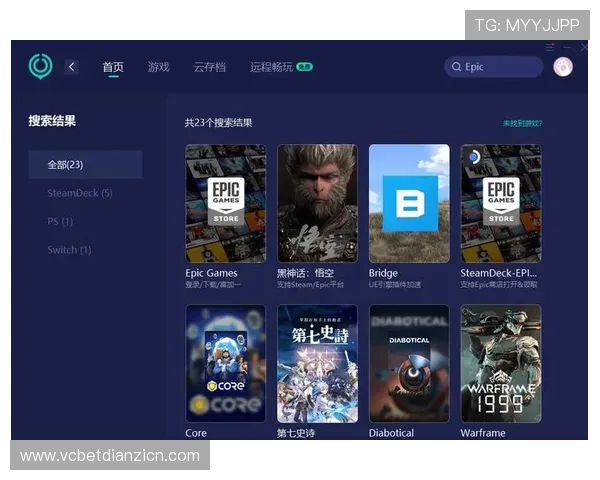Filter results by SteamDeck (5)
Screen dimensions: 600x480
click(x=80, y=193)
